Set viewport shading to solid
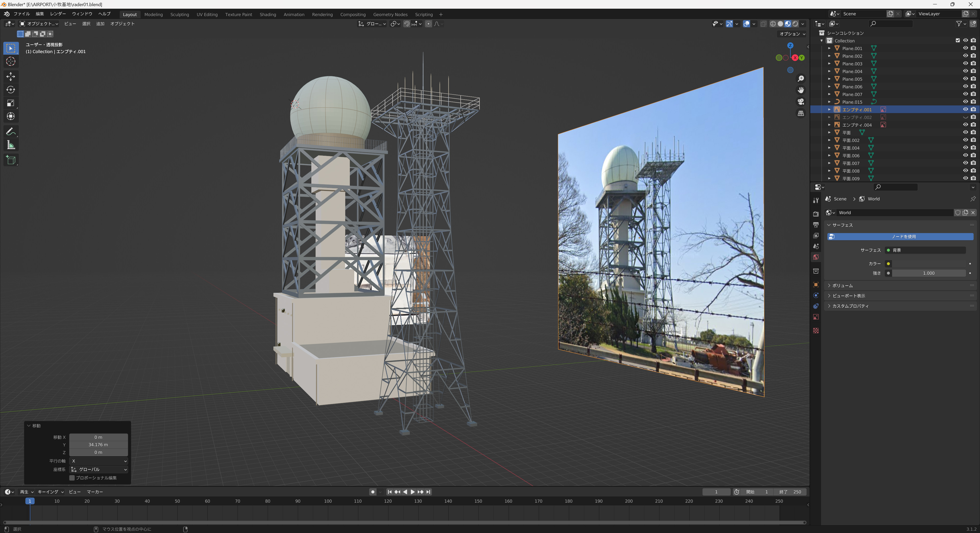 click(780, 23)
